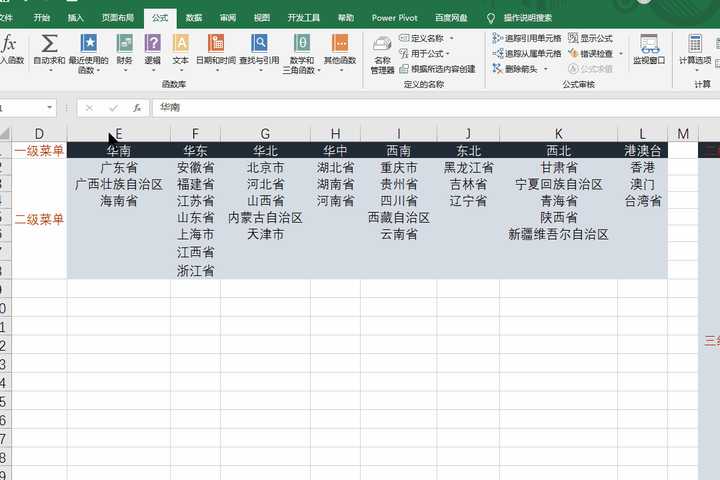Open the Logical (逻辑) functions icon
This screenshot has width=720, height=480.
pos(152,43)
